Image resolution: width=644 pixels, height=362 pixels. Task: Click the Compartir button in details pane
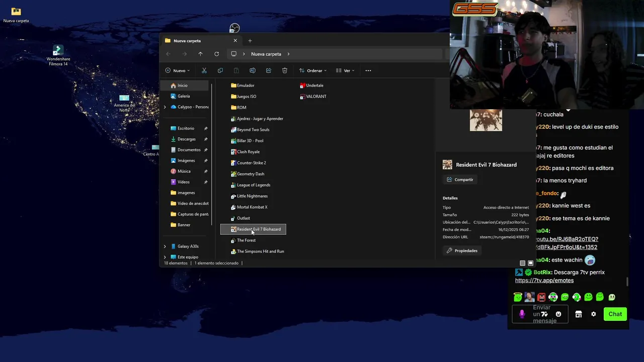460,179
